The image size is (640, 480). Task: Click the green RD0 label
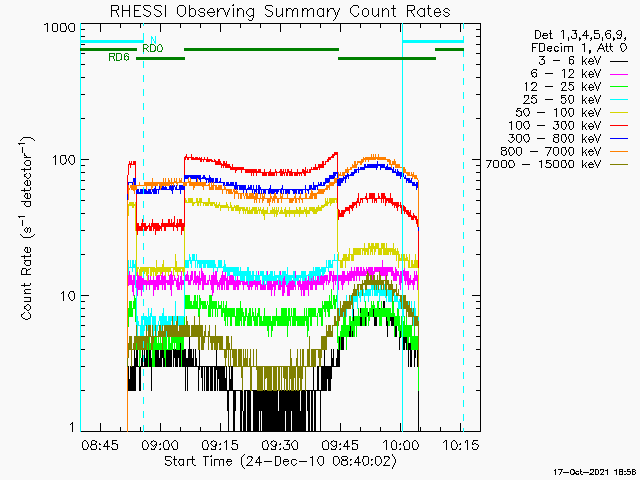(153, 48)
